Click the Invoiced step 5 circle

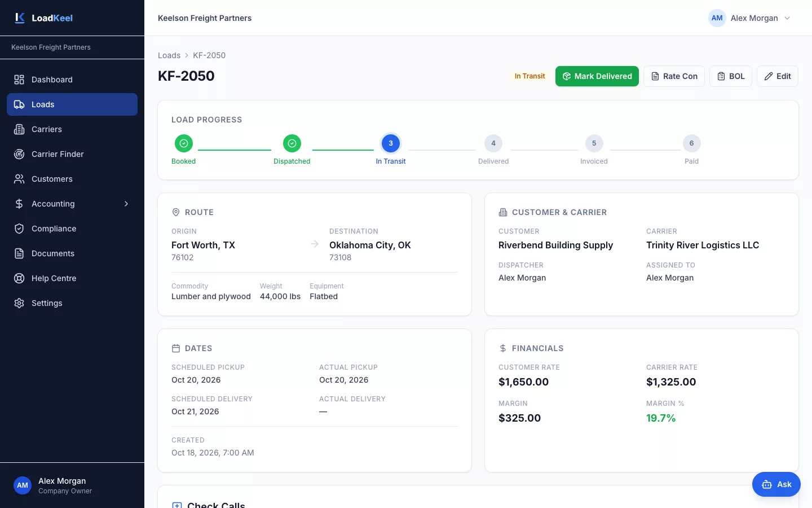[x=594, y=143]
